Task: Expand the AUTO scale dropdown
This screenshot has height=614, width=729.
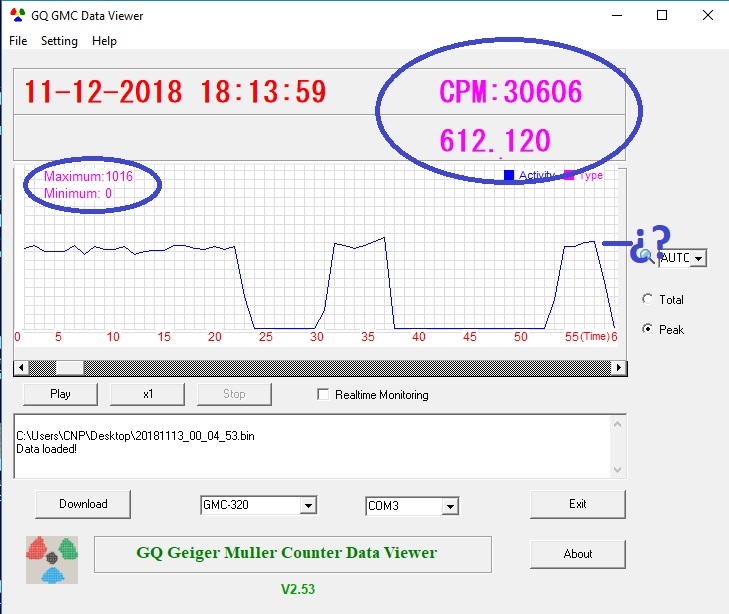Action: coord(698,258)
